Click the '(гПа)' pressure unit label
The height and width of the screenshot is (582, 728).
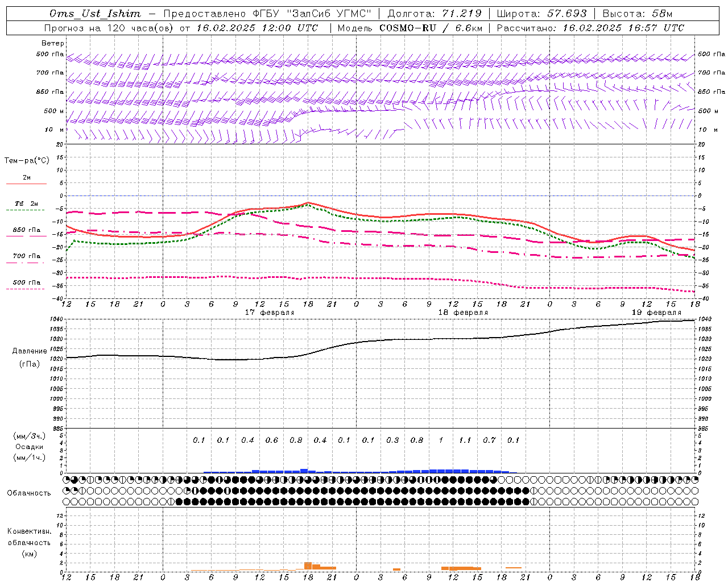[x=29, y=364]
